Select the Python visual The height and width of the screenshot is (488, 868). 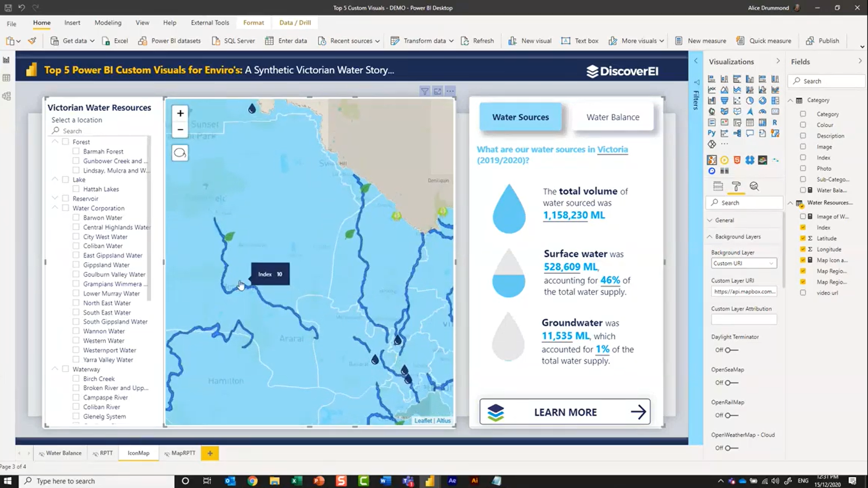click(x=711, y=133)
